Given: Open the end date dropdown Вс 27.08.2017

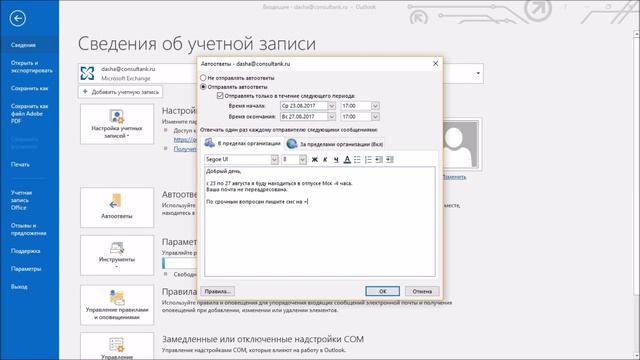Looking at the screenshot, I should 332,116.
